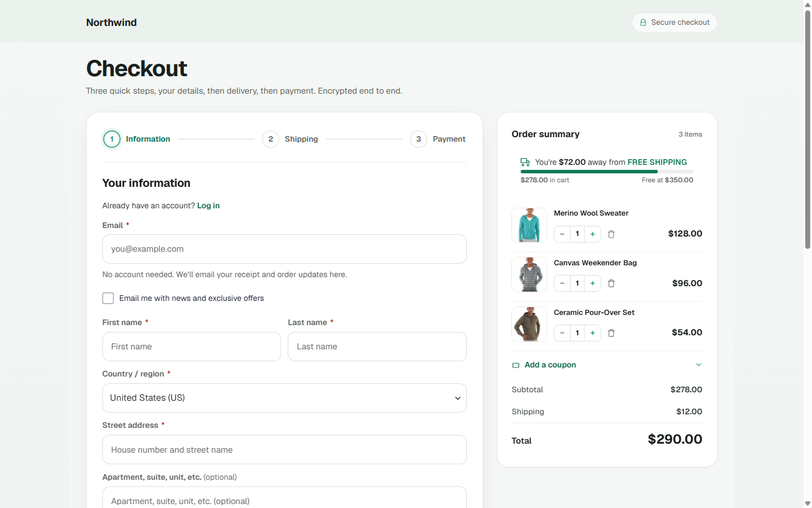
Task: Click the $128.00 sweater price
Action: coord(685,234)
